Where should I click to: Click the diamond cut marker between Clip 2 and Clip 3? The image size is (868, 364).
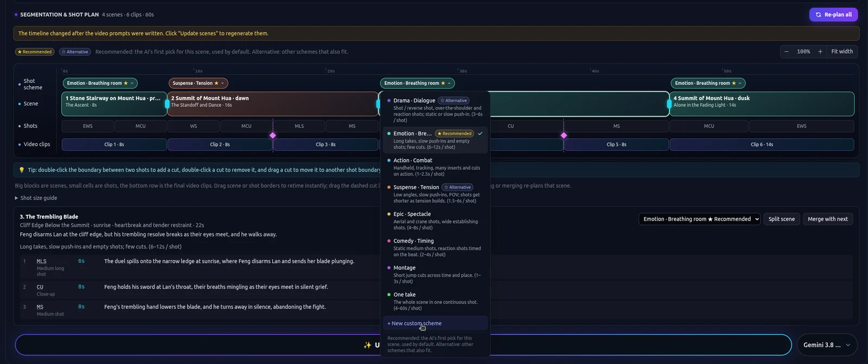[273, 135]
